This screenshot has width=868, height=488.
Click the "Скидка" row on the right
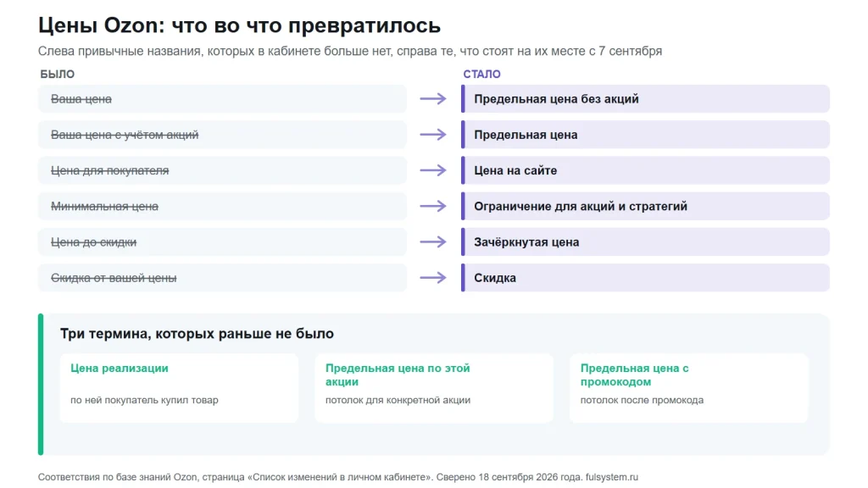click(645, 278)
